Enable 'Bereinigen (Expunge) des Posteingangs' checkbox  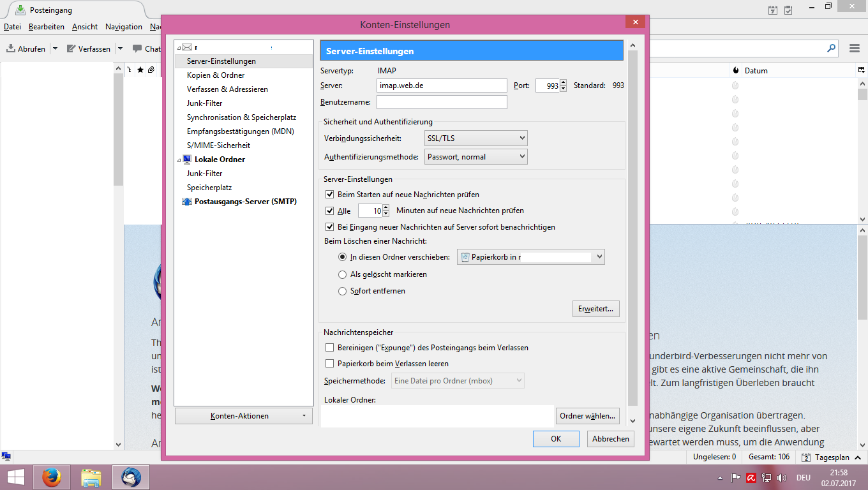click(x=330, y=348)
